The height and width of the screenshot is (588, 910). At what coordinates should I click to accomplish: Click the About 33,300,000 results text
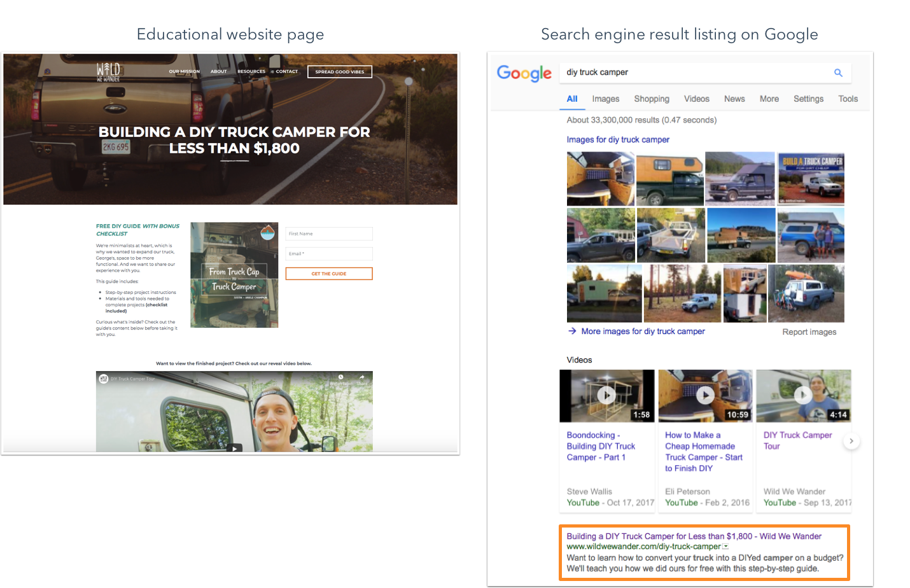[x=641, y=120]
